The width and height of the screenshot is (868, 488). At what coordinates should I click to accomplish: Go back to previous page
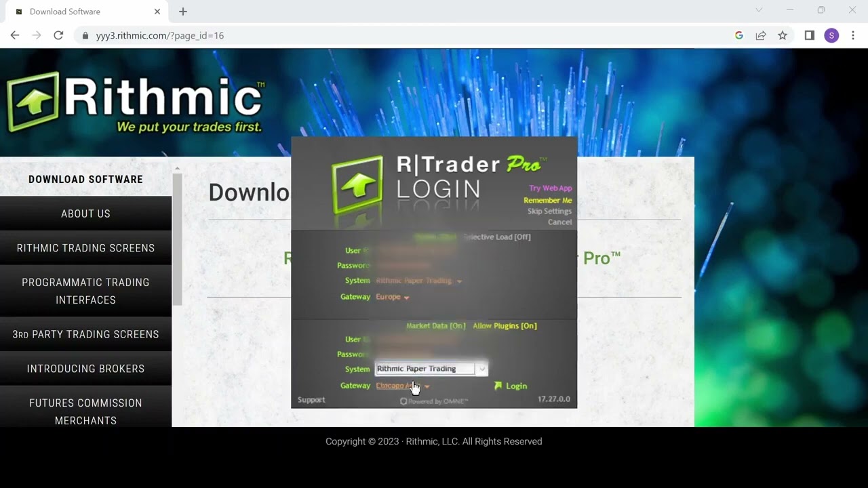pos(15,35)
